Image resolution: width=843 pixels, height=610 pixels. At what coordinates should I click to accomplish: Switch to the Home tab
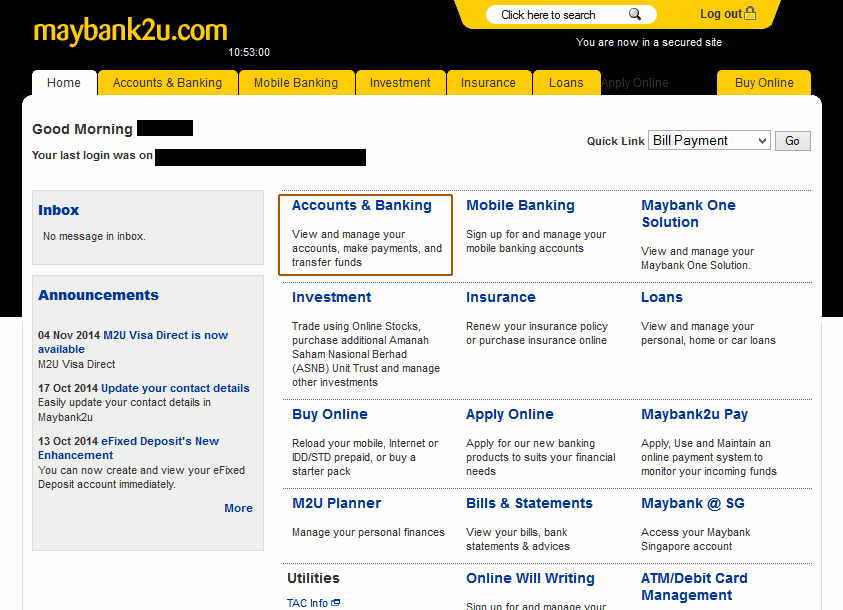point(64,83)
